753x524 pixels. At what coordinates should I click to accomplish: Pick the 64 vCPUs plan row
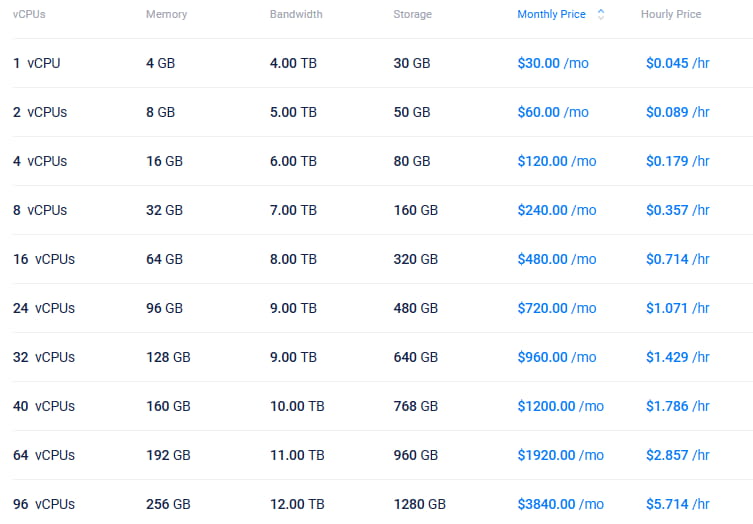(x=44, y=455)
